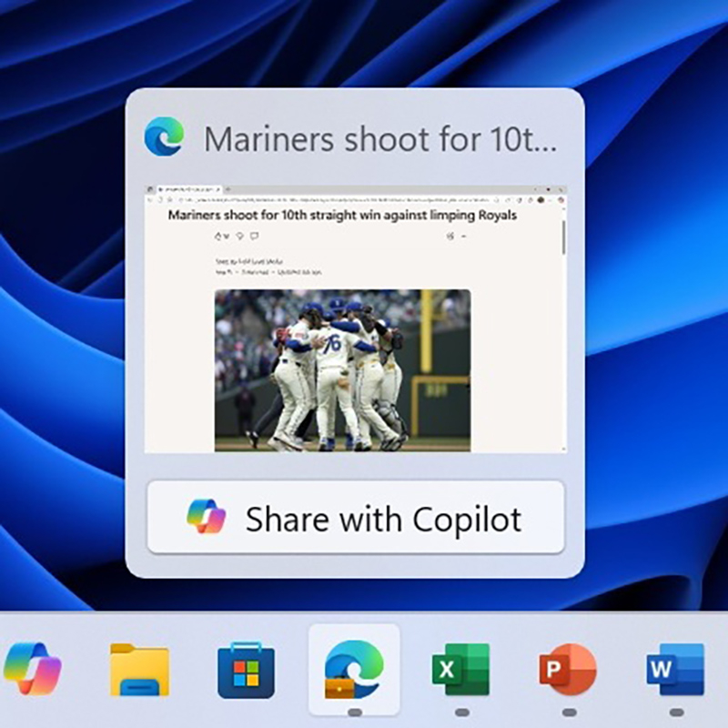Open Copilot from the taskbar
728x728 pixels.
32,668
